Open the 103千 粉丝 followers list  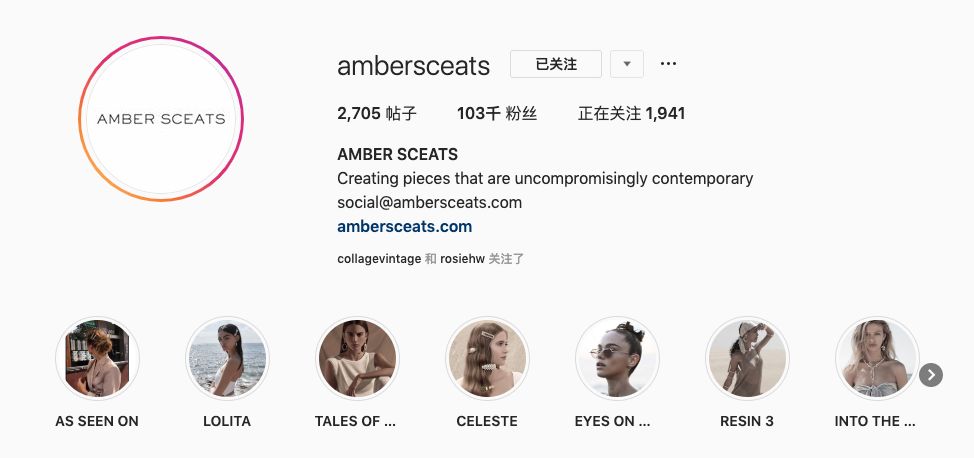tap(497, 114)
